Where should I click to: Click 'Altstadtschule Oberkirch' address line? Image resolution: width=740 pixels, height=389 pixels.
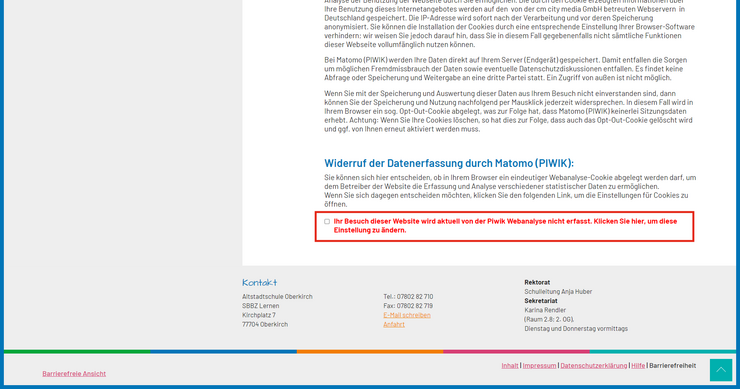point(277,296)
